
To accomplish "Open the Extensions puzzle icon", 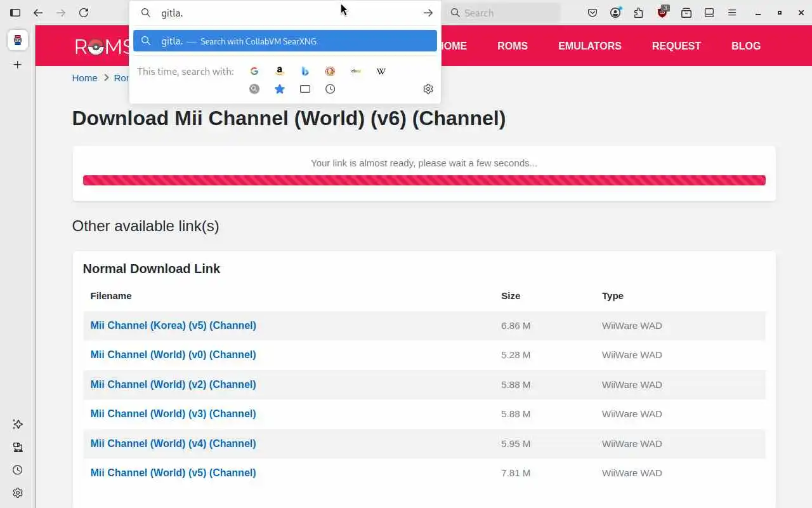I will pyautogui.click(x=639, y=13).
